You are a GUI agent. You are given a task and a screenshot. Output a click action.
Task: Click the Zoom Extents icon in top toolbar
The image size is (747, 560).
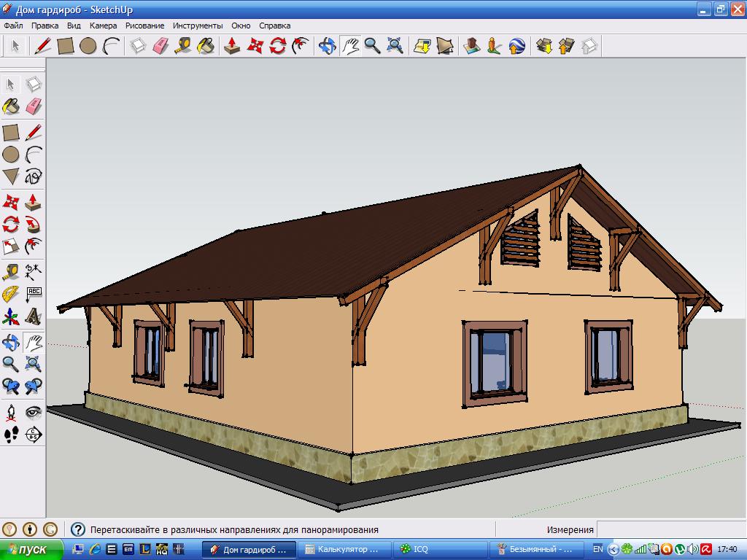pyautogui.click(x=395, y=46)
